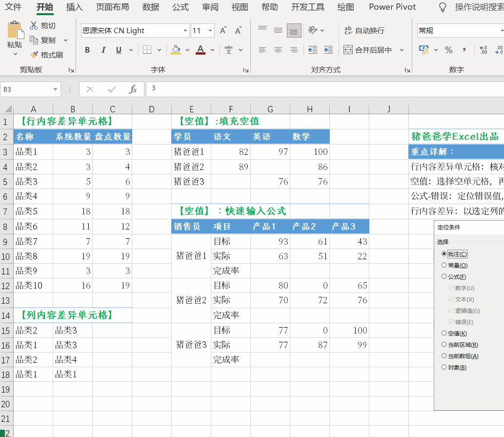Image resolution: width=504 pixels, height=437 pixels.
Task: Select the 当前区域(R) radio option
Action: point(444,344)
